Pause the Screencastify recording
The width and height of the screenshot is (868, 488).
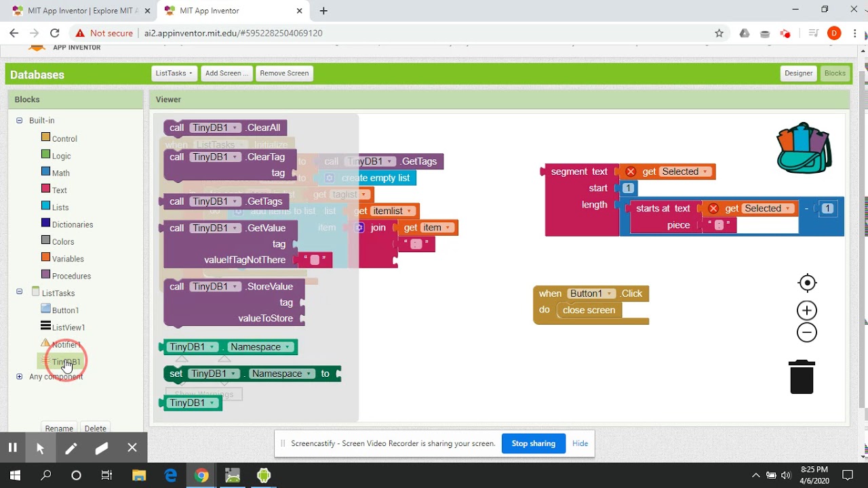(12, 447)
